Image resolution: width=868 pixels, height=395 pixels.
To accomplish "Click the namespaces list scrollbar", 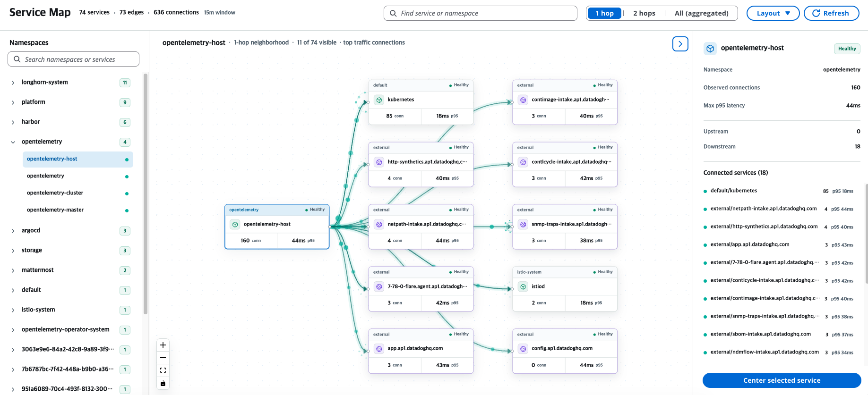I will (x=146, y=193).
